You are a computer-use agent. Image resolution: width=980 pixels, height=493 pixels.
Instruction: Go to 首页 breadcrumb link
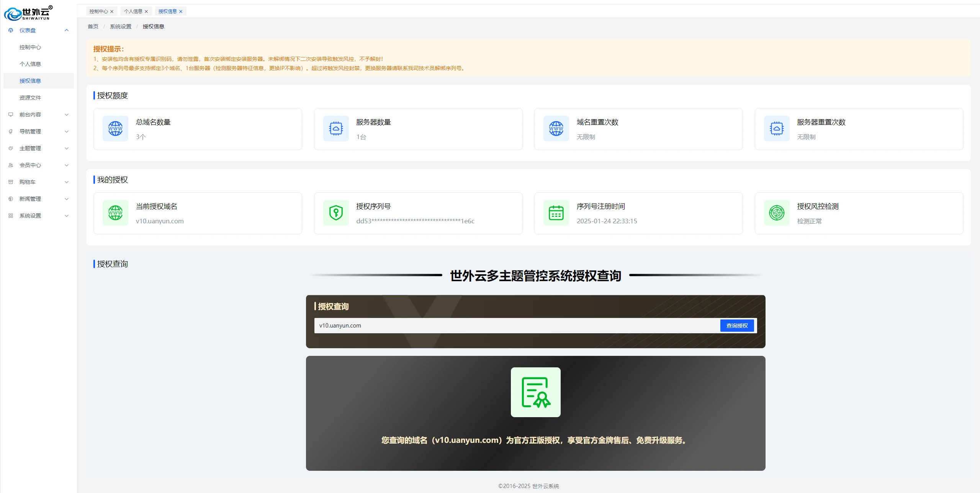(93, 26)
